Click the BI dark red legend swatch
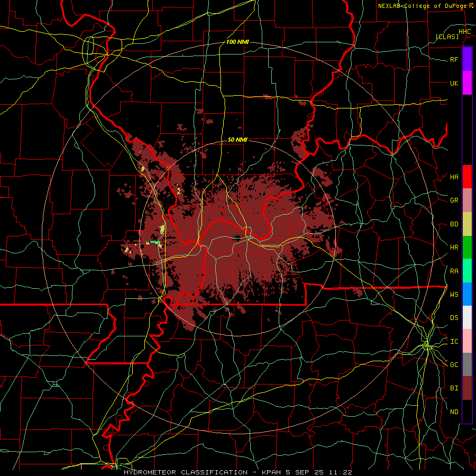This screenshot has height=476, width=476. [467, 388]
